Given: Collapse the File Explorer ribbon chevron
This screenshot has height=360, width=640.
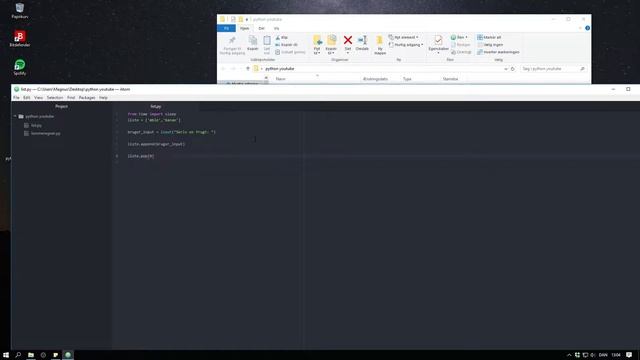Looking at the screenshot, I should click(x=580, y=28).
